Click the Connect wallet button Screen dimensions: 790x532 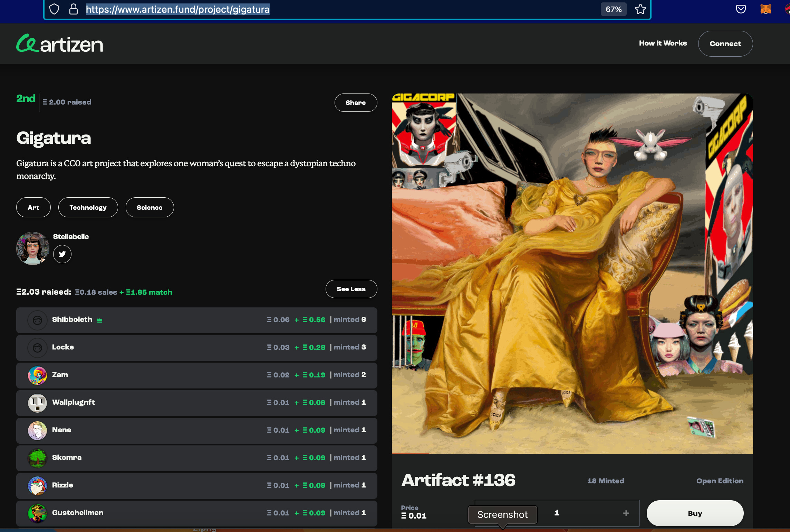point(725,44)
